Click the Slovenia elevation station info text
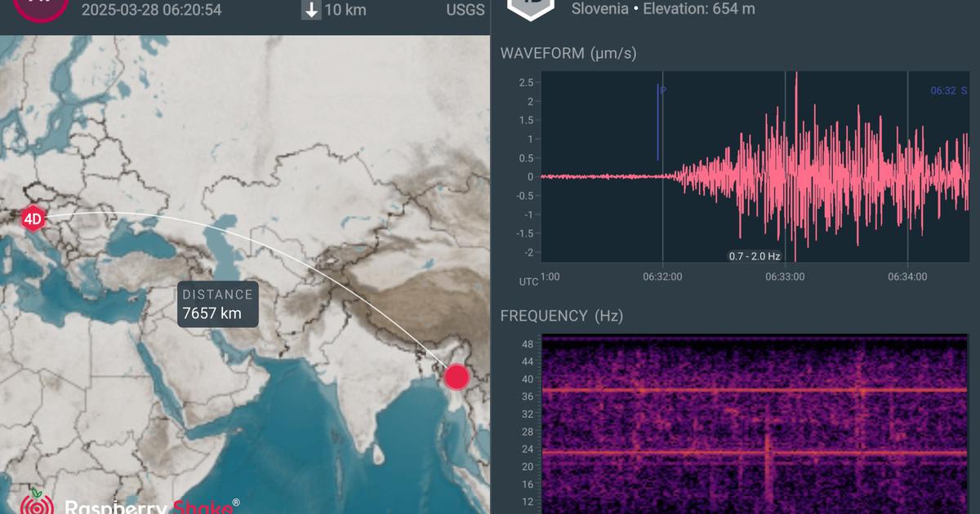This screenshot has width=980, height=514. coord(662,10)
